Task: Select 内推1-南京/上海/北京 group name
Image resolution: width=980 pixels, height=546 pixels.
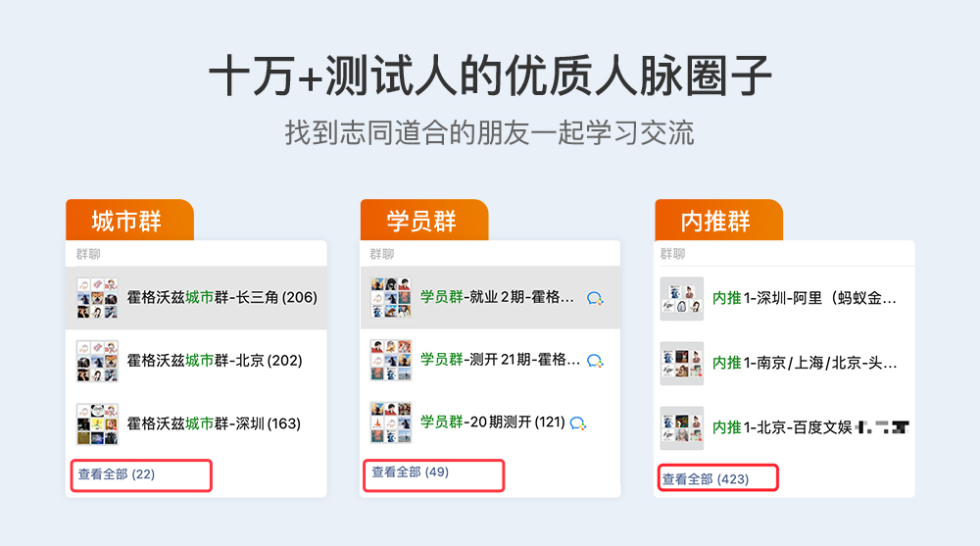Action: 805,363
